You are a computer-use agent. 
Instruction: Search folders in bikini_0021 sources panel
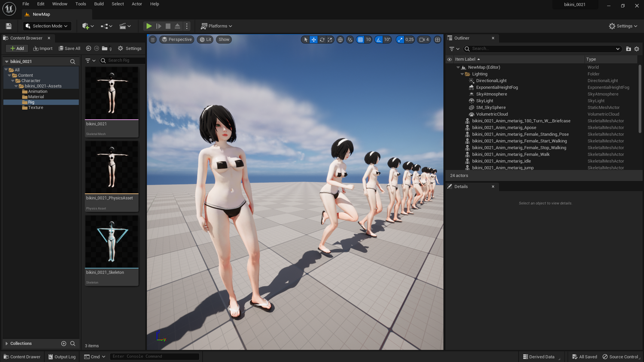click(73, 62)
